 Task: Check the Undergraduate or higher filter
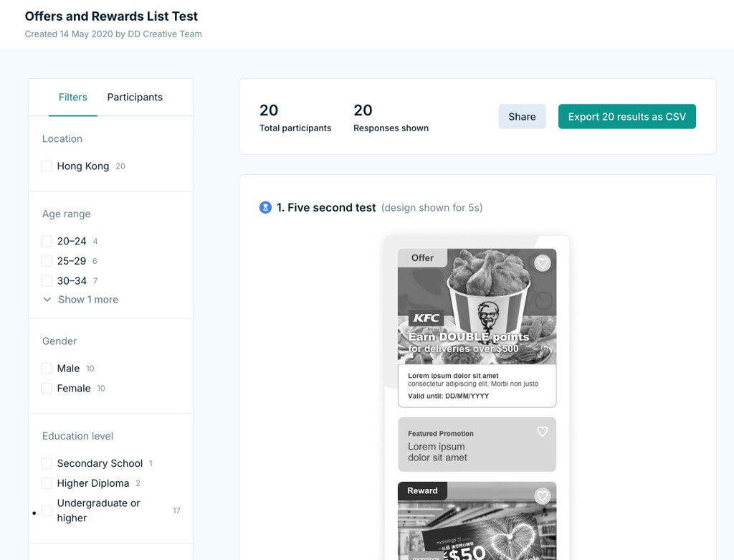(47, 511)
